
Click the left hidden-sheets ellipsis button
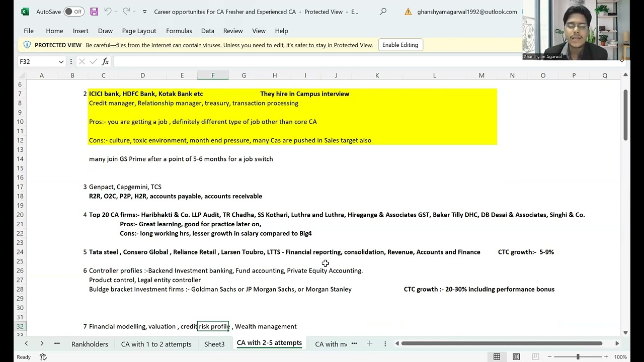point(57,343)
